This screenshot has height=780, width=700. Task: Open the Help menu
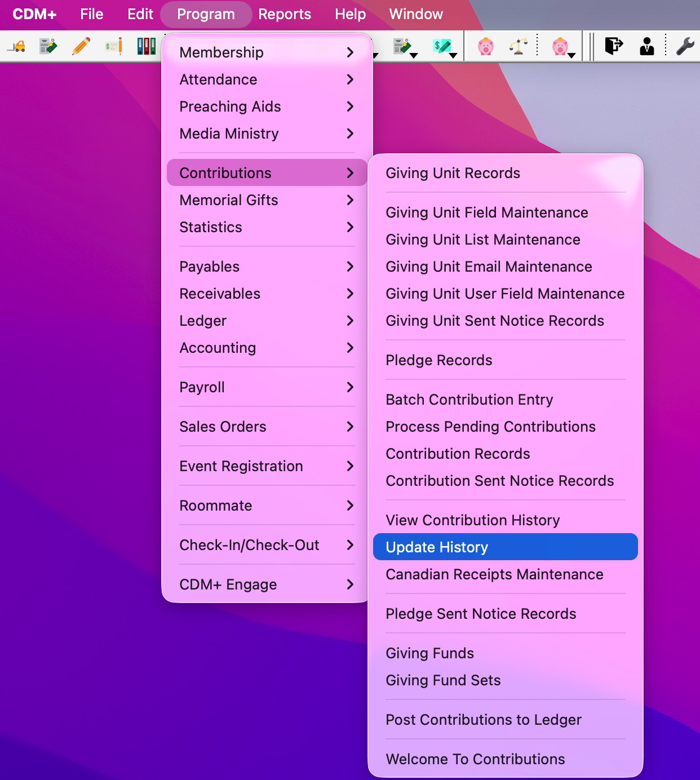click(x=351, y=14)
